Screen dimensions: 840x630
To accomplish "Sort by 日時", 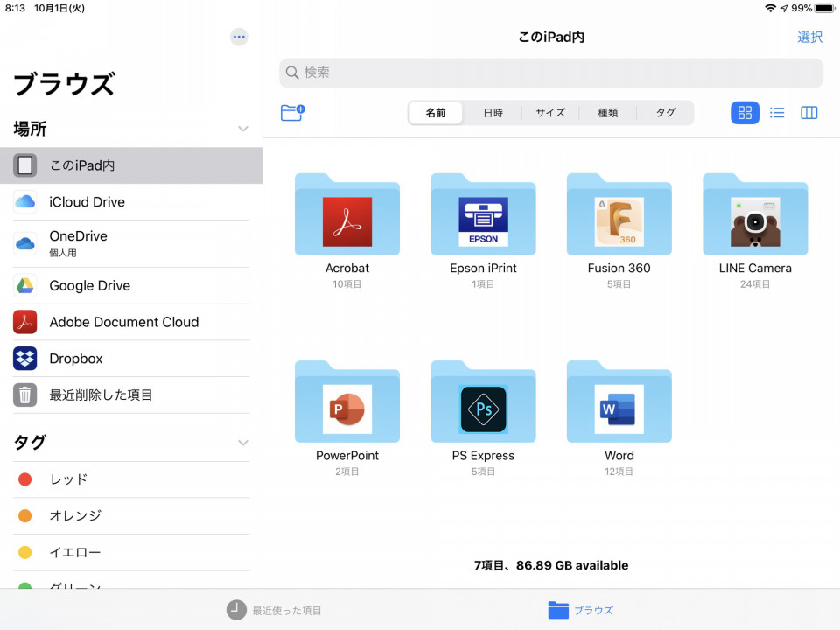I will coord(493,113).
